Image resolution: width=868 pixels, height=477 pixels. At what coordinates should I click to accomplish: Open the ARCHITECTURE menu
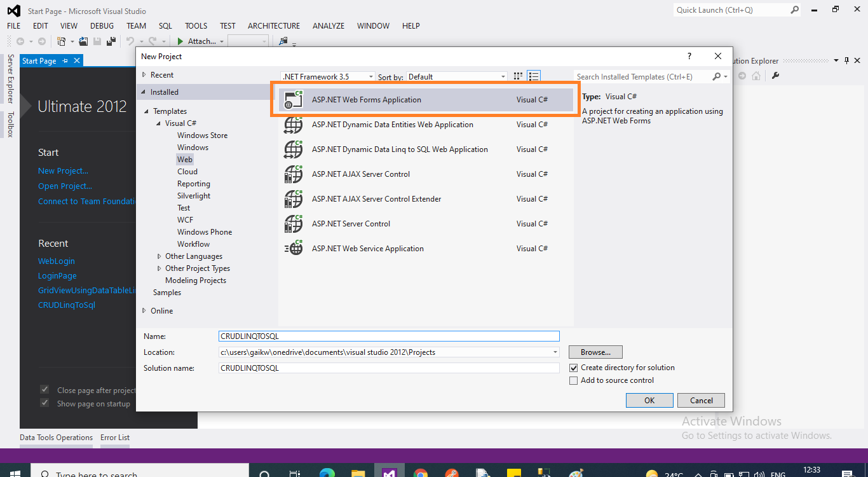click(x=274, y=26)
